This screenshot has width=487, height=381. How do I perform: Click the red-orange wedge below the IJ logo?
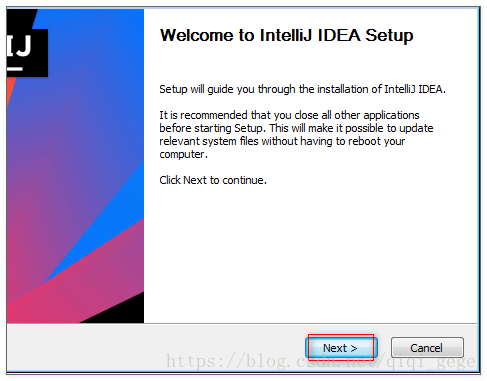tap(10, 88)
